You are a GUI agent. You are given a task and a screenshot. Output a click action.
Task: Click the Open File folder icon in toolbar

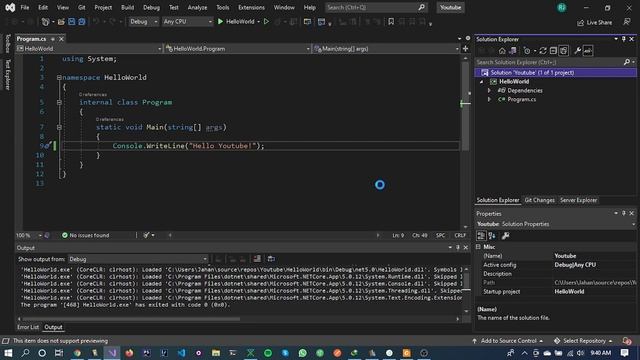61,22
